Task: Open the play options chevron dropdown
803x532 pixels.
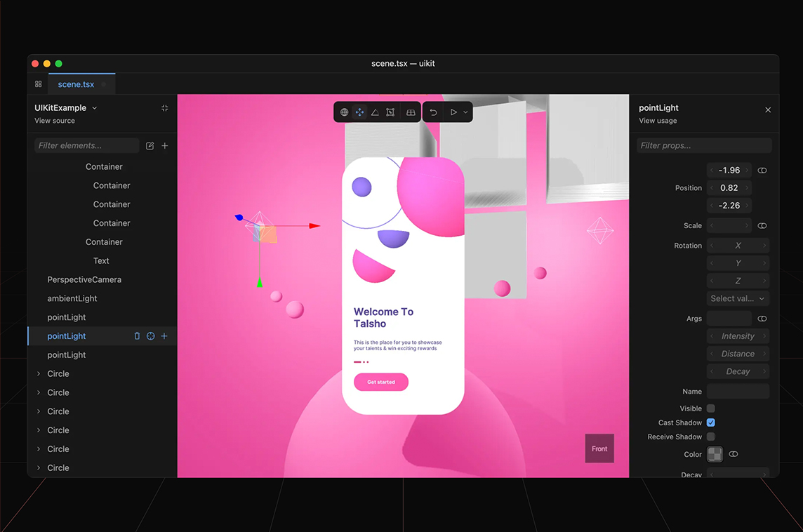Action: click(465, 112)
